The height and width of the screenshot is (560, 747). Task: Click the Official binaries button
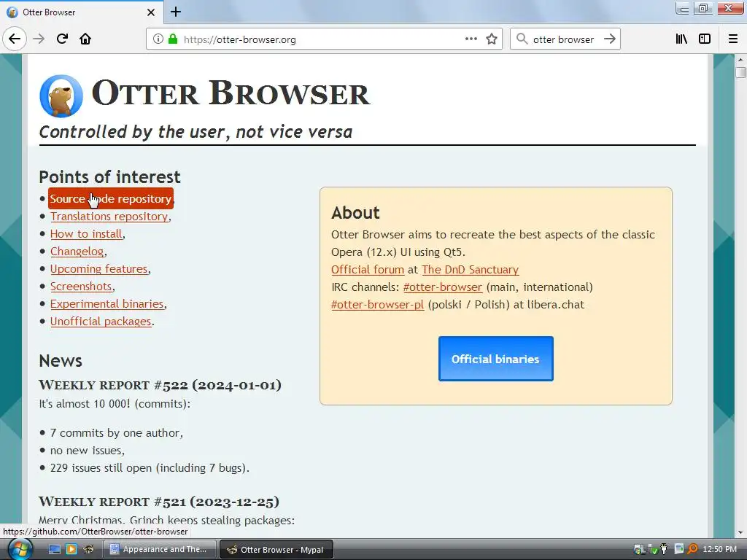click(x=496, y=359)
